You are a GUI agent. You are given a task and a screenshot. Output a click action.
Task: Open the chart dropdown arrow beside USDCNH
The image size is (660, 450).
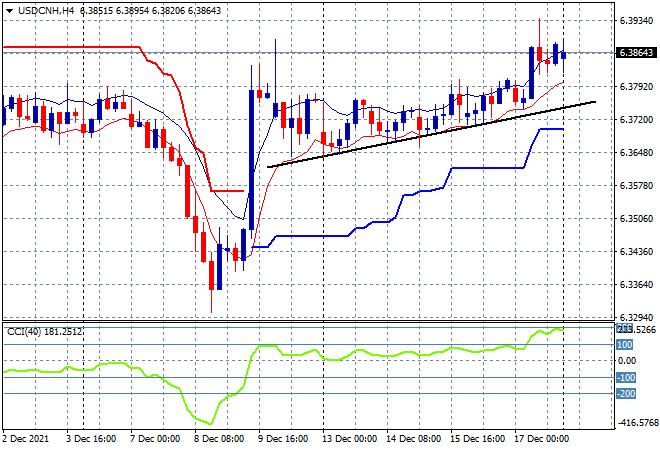click(x=8, y=8)
